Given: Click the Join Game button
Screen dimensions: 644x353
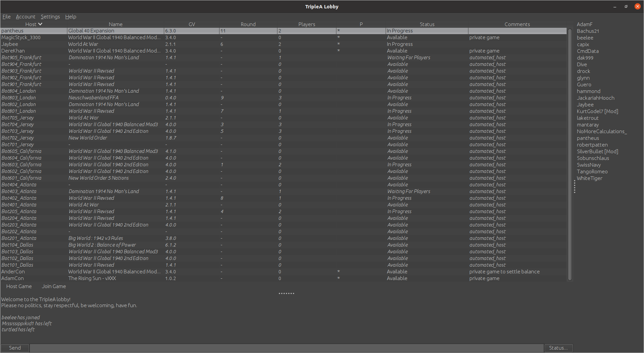Looking at the screenshot, I should pyautogui.click(x=54, y=286).
